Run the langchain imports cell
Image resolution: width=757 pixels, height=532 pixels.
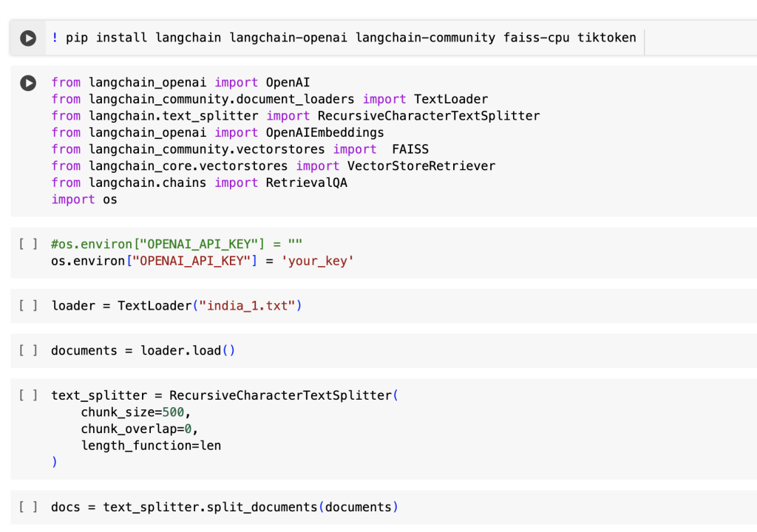coord(28,83)
